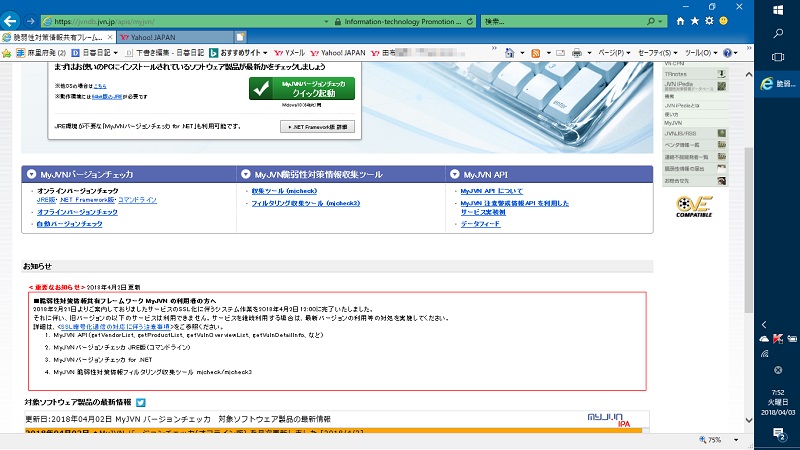This screenshot has width=800, height=450.
Task: Open the feeds icon dropdown arrow
Action: click(x=548, y=53)
